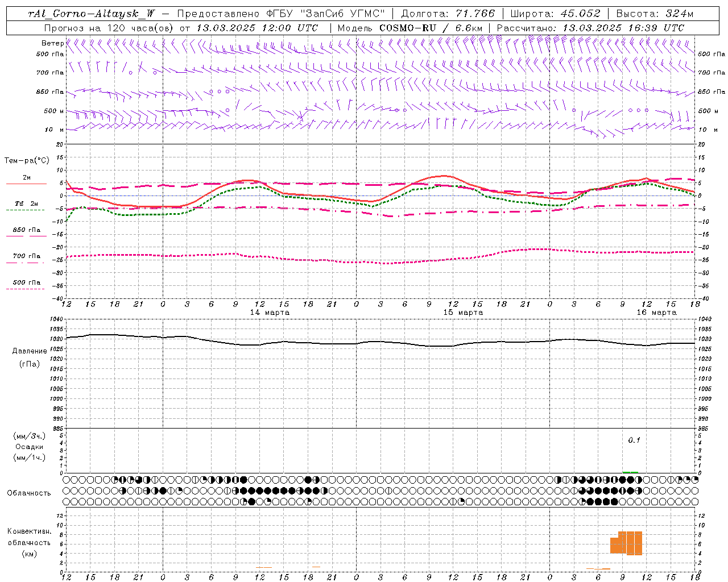Click the black pressure curve line
Image resolution: width=728 pixels, height=582 pixels.
point(380,342)
